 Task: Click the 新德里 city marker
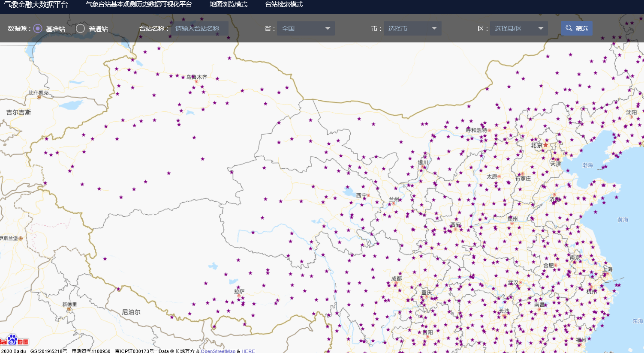tap(69, 309)
